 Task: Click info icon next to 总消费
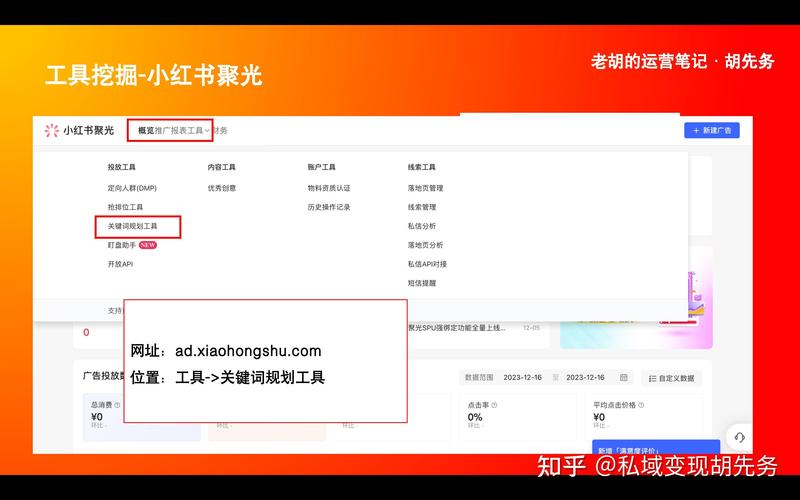click(117, 405)
